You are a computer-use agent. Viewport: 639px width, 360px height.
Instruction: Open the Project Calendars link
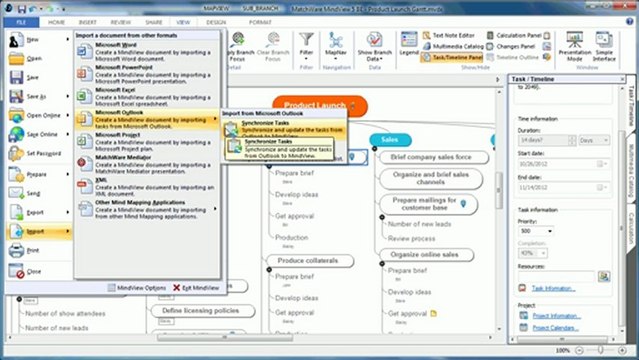coord(555,328)
